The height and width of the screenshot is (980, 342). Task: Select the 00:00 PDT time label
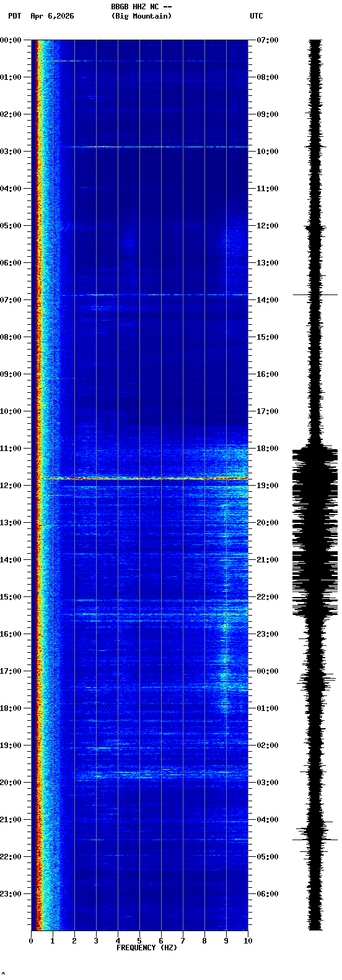11,40
